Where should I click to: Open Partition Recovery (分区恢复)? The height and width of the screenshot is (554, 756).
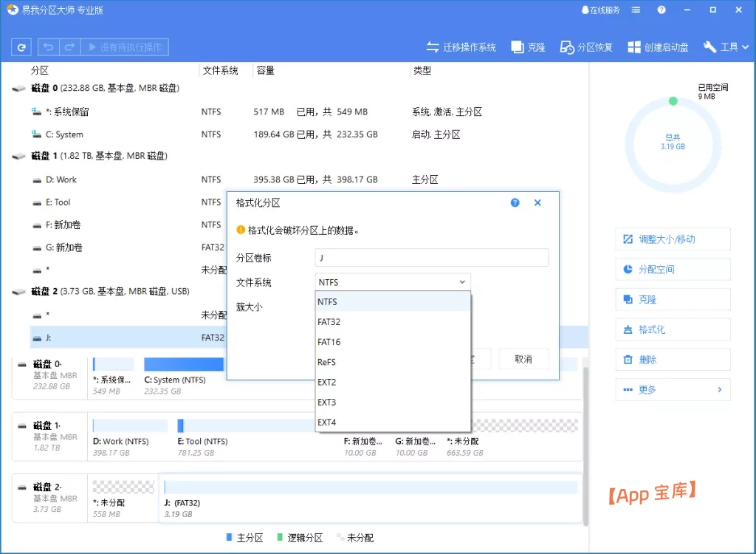[x=586, y=47]
